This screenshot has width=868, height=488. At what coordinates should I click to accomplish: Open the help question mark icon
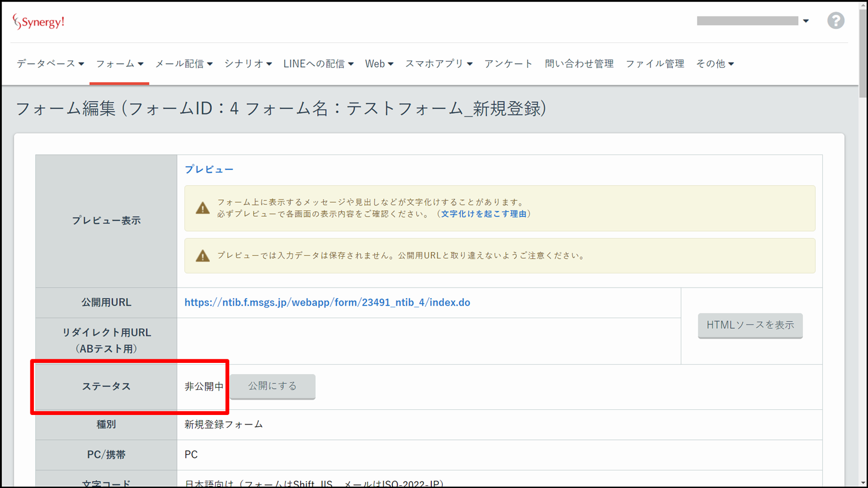pyautogui.click(x=835, y=21)
